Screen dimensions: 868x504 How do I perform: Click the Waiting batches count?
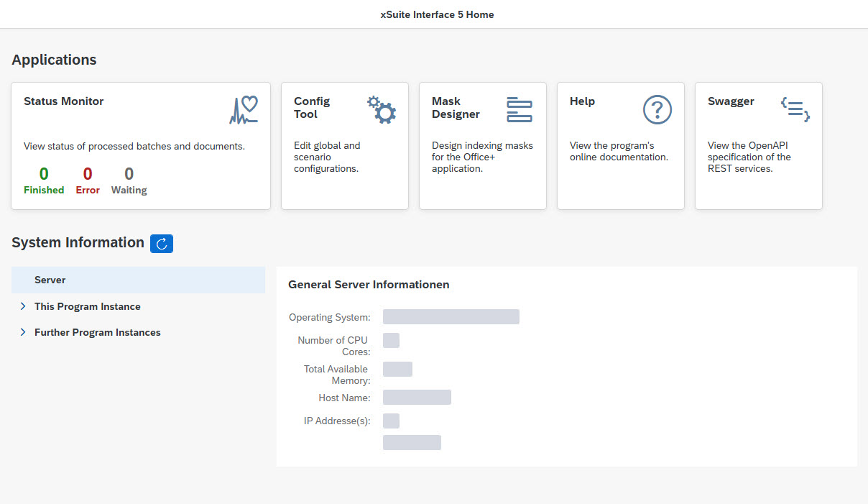click(129, 174)
